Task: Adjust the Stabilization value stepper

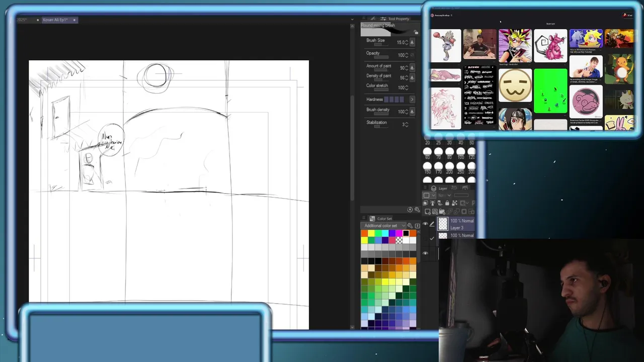Action: [407, 125]
